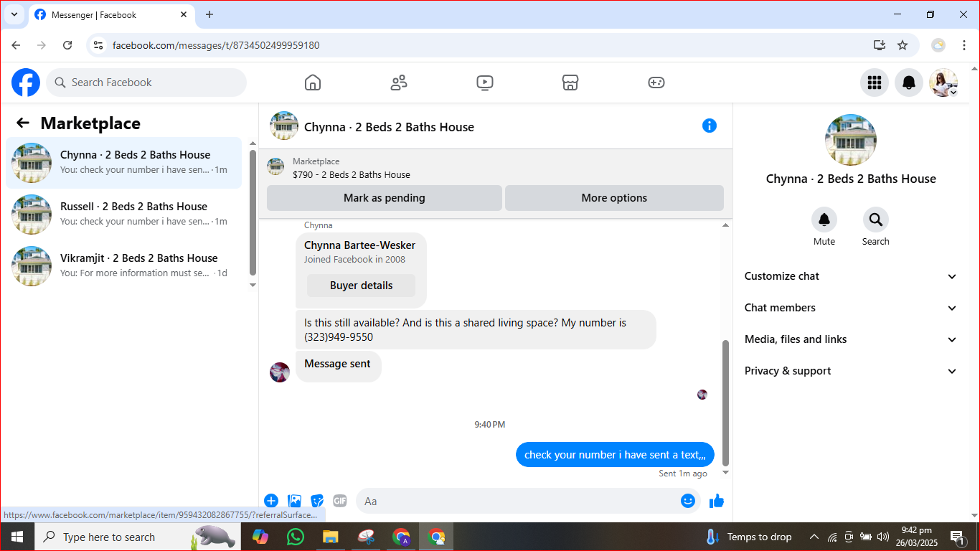Open the Gaming controller icon
Image resolution: width=980 pixels, height=551 pixels.
pos(656,83)
